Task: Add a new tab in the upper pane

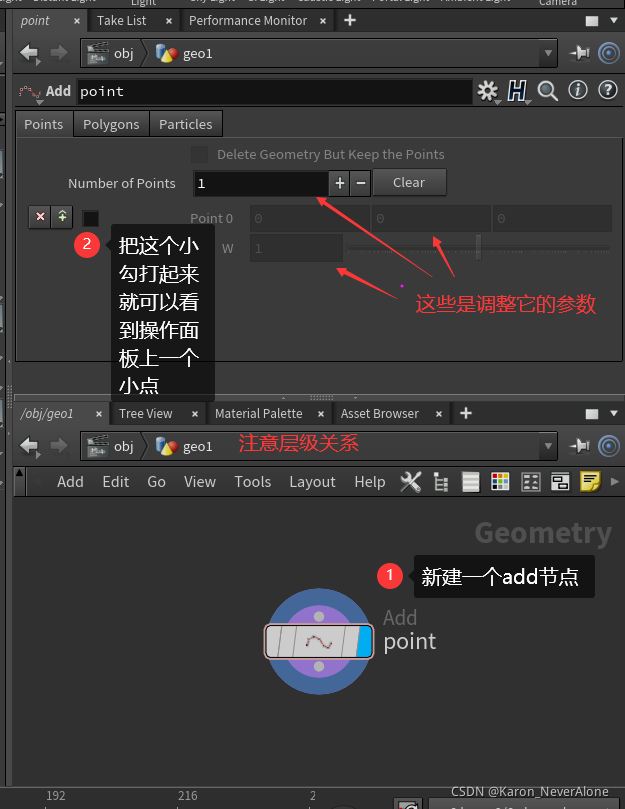Action: click(x=350, y=20)
